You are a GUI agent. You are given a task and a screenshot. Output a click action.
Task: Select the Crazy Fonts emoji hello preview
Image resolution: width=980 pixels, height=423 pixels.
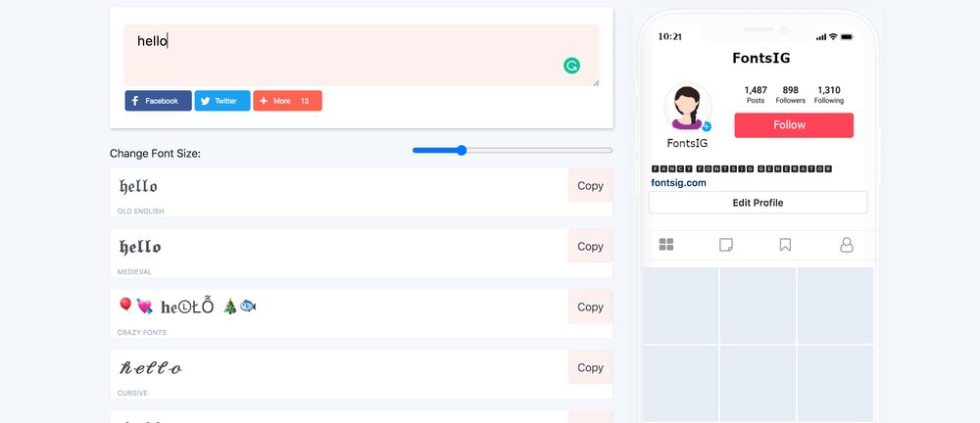[x=187, y=305]
